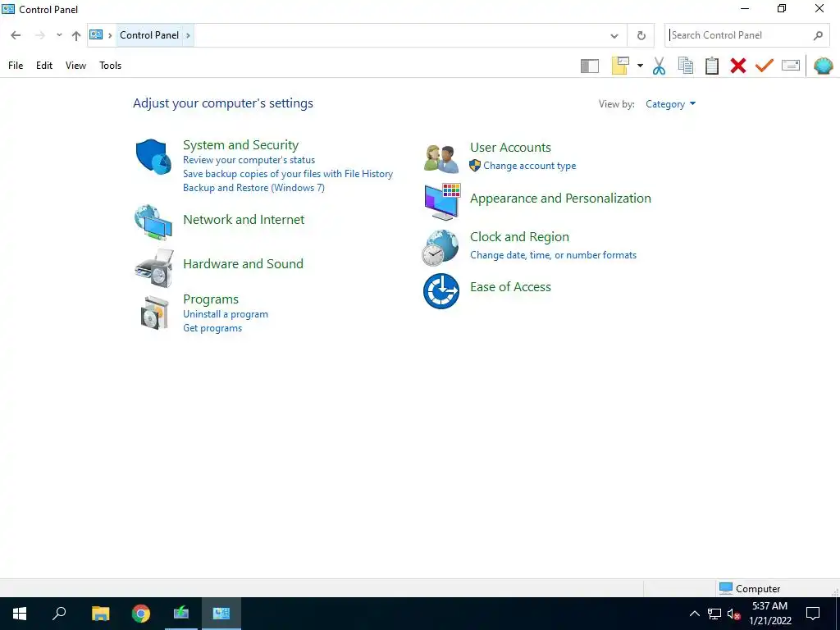Viewport: 840px width, 630px height.
Task: Click the Control Panel breadcrumb in address bar
Action: pyautogui.click(x=149, y=34)
